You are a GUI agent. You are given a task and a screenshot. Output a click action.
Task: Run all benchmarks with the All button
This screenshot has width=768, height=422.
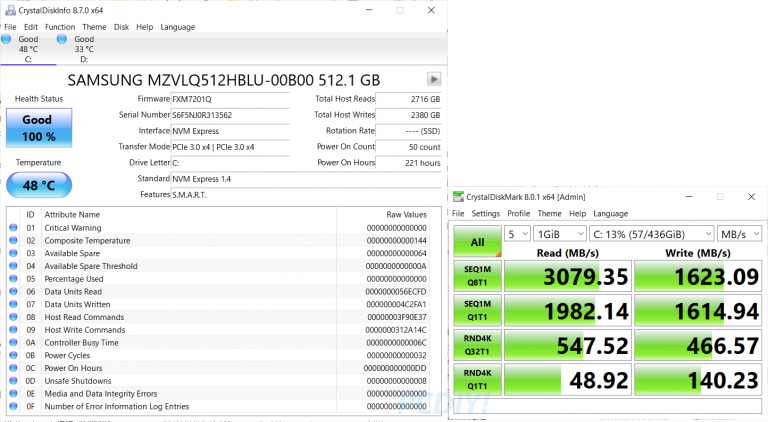(478, 242)
